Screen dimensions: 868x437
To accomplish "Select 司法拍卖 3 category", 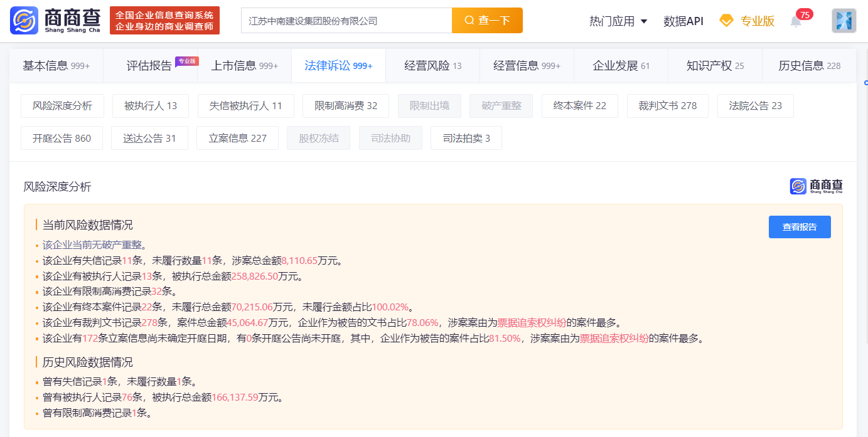I will [x=466, y=137].
